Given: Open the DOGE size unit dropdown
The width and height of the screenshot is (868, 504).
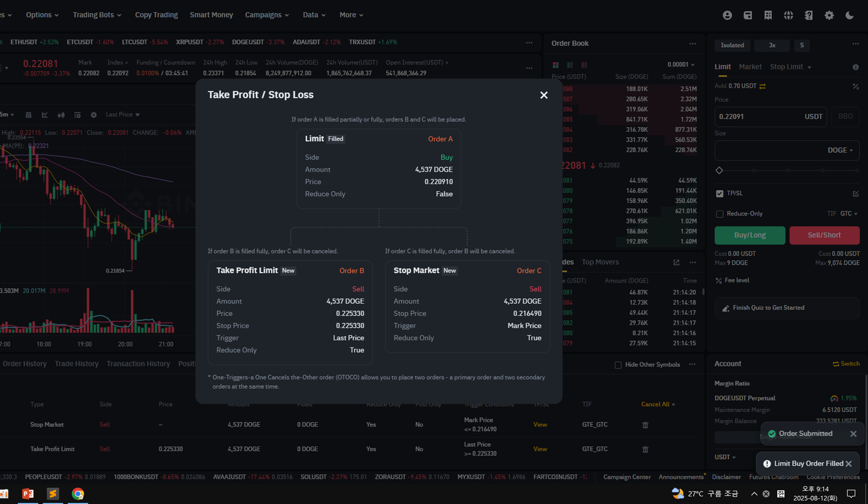Looking at the screenshot, I should [840, 150].
